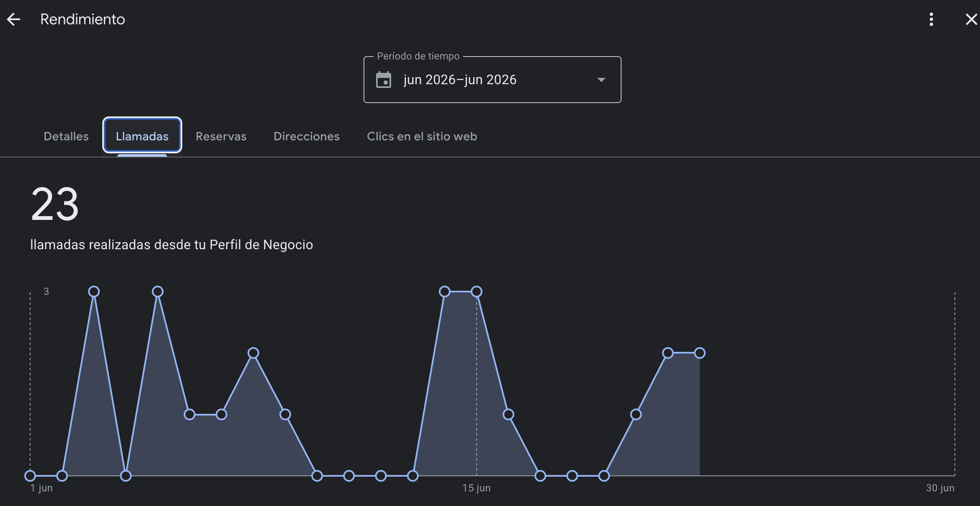
Task: Select the last data point on the chart
Action: pyautogui.click(x=700, y=353)
